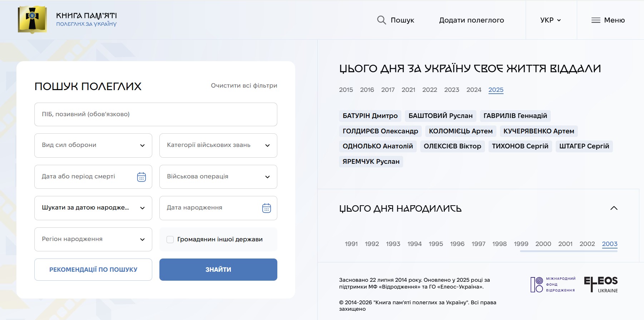
Task: Select the 2022 year tab
Action: tap(430, 90)
